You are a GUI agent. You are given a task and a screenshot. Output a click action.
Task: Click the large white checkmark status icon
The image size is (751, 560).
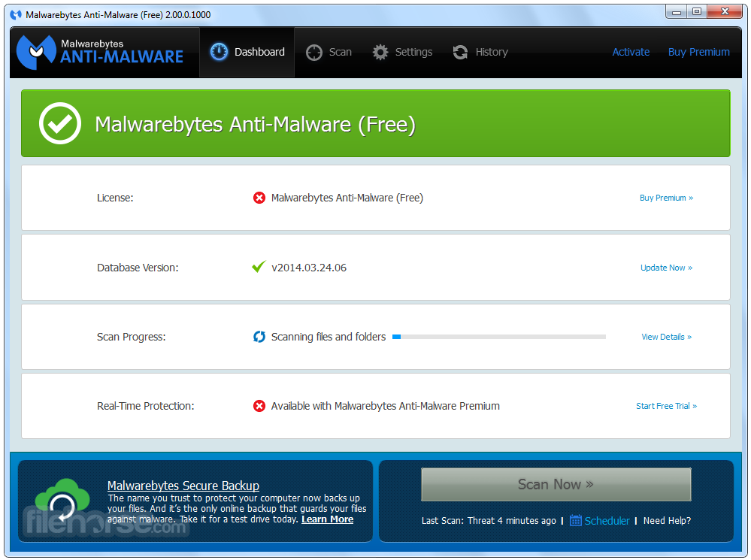click(x=60, y=123)
